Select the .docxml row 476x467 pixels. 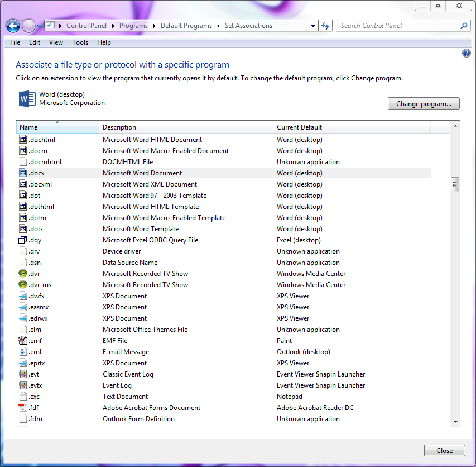[224, 184]
